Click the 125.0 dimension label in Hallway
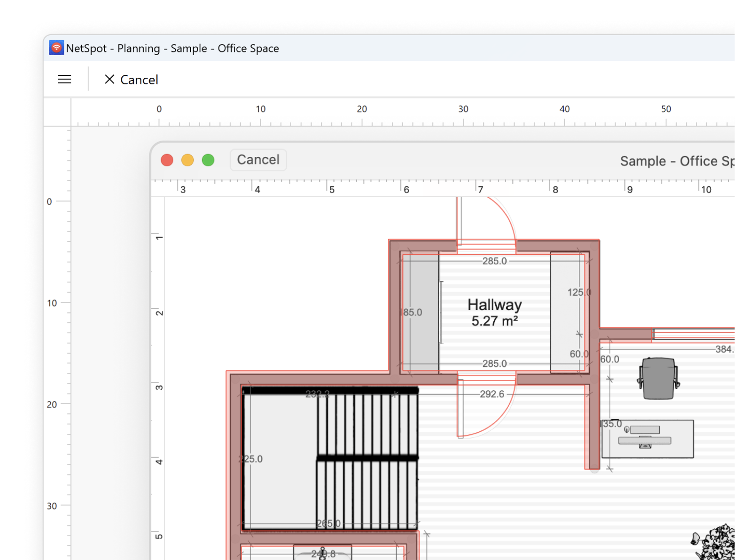Screen dimensions: 735x560 [x=578, y=292]
